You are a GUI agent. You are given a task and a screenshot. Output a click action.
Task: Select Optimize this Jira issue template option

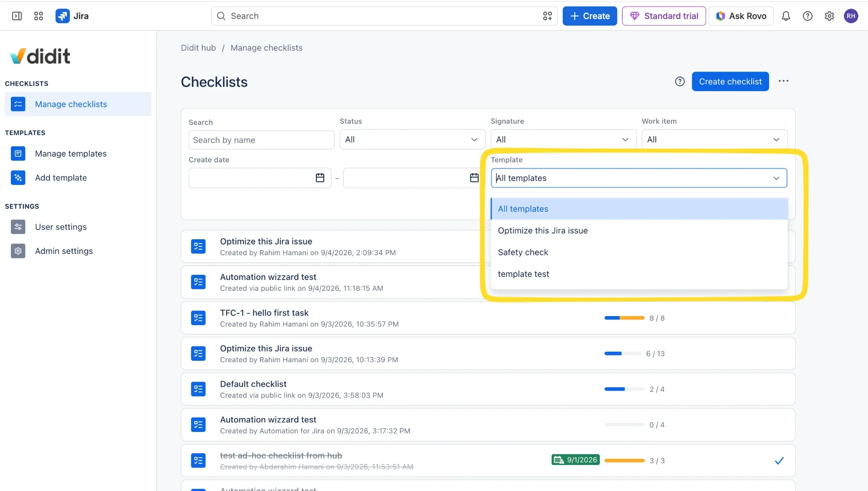point(639,231)
